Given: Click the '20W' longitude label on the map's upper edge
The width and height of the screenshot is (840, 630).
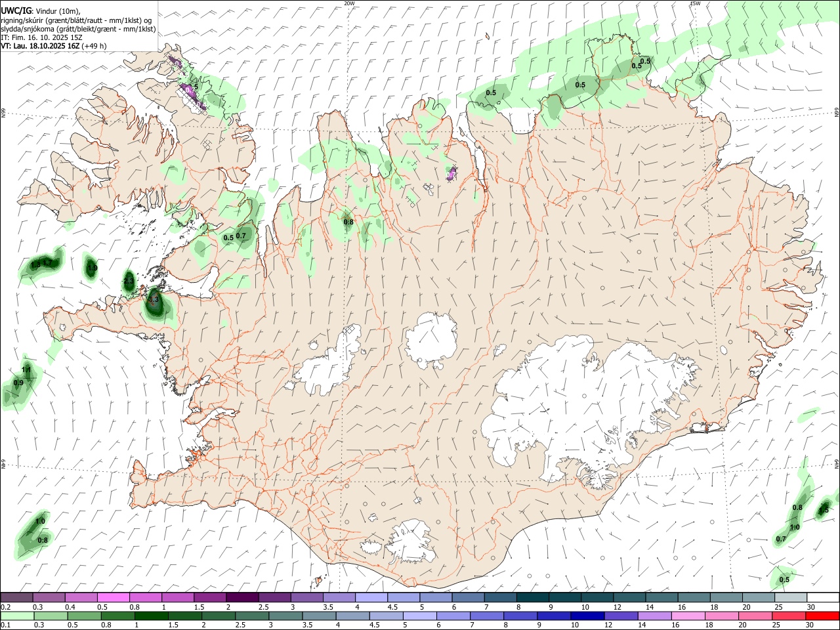Looking at the screenshot, I should click(x=350, y=3).
